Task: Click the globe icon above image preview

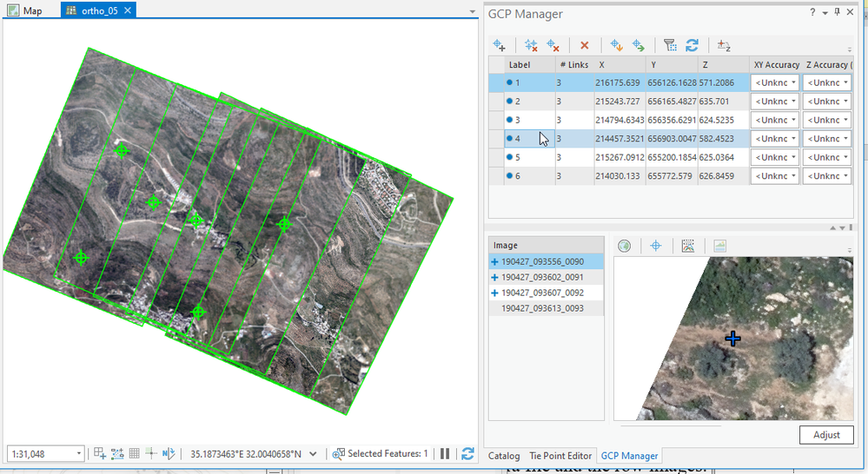Action: (x=624, y=247)
